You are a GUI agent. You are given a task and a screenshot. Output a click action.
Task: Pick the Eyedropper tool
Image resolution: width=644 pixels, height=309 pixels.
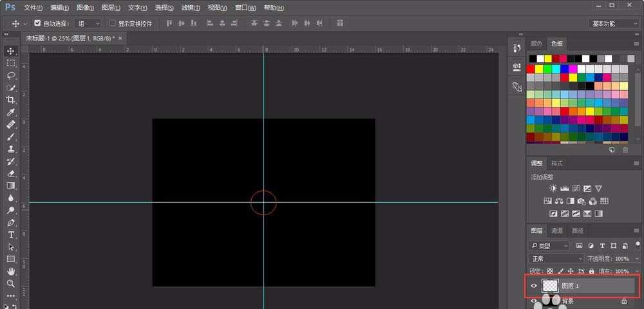[11, 113]
